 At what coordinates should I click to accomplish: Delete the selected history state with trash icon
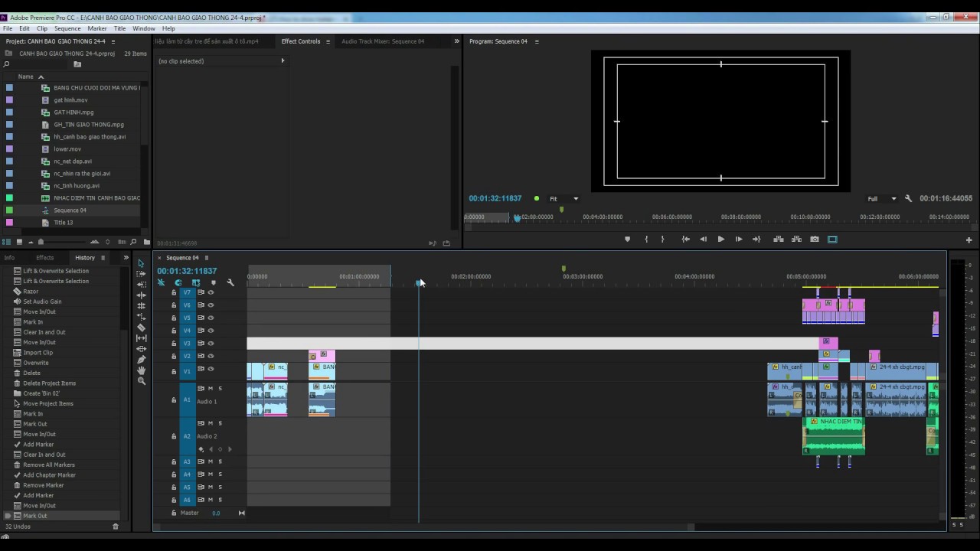[x=116, y=527]
